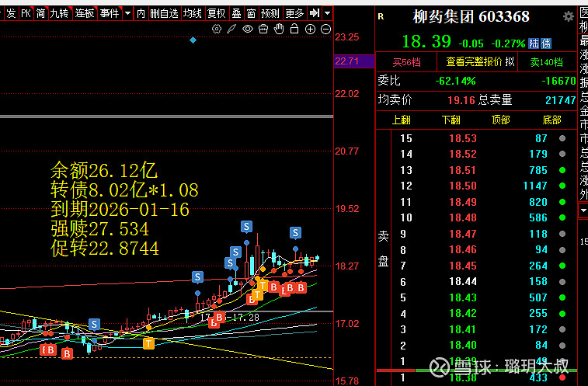The height and width of the screenshot is (386, 588).
Task: Click the 强赎27.534 annotation on chart
Action: point(99,229)
